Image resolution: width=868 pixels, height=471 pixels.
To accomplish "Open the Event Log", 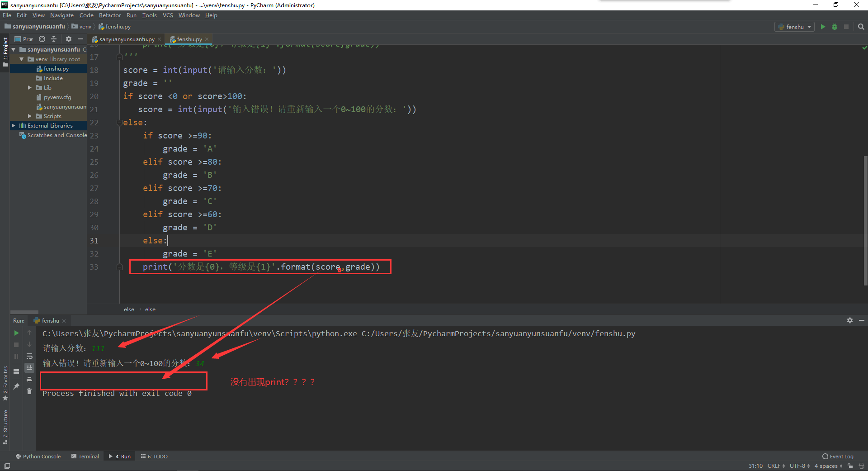I will click(x=838, y=457).
